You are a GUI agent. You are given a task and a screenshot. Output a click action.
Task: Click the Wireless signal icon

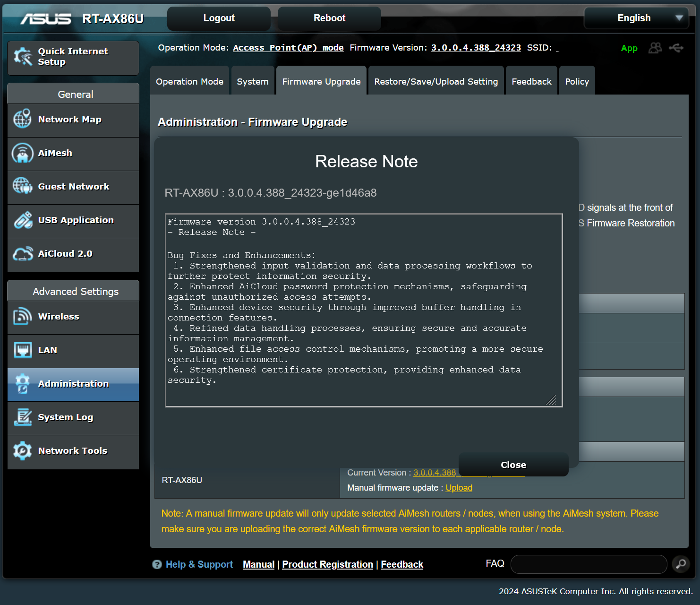pyautogui.click(x=23, y=316)
